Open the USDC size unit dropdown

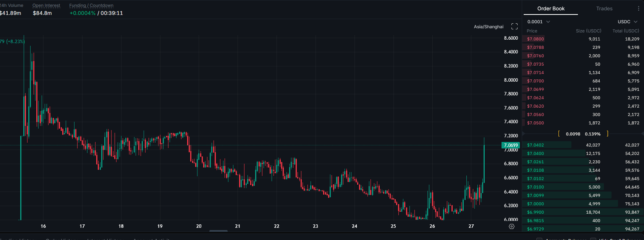[628, 22]
